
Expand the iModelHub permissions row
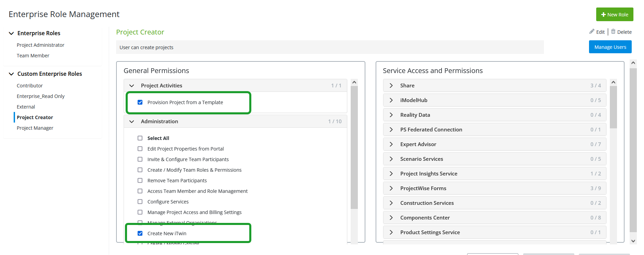click(x=391, y=100)
